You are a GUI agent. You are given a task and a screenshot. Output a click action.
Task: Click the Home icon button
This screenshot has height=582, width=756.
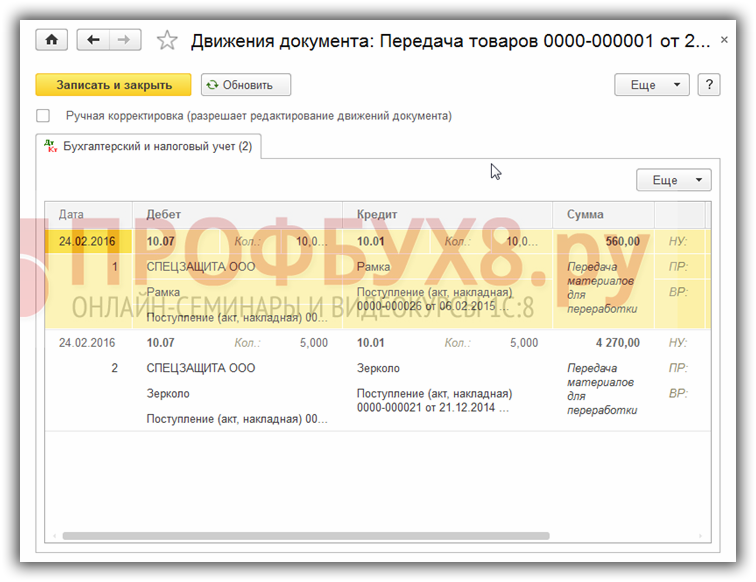tap(51, 40)
